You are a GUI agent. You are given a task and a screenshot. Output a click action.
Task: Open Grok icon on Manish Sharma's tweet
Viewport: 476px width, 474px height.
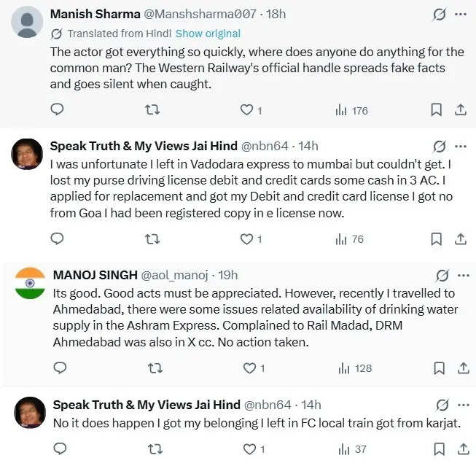point(439,15)
